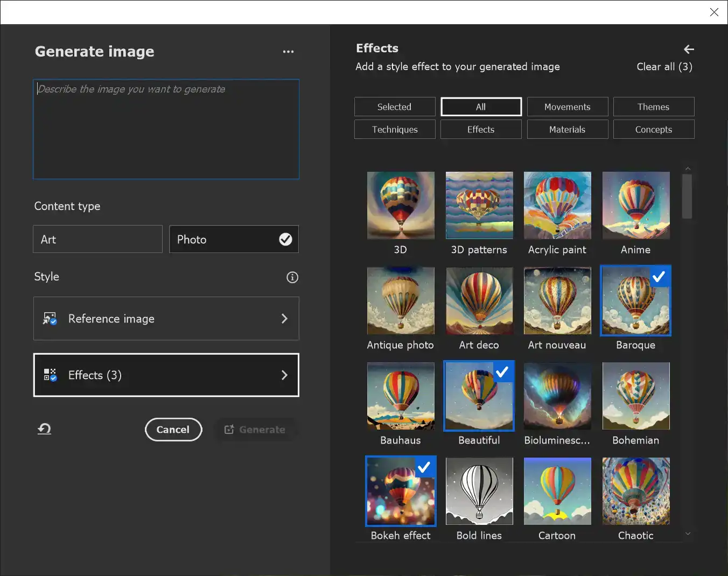This screenshot has width=728, height=576.
Task: Click the Cancel button
Action: 173,430
